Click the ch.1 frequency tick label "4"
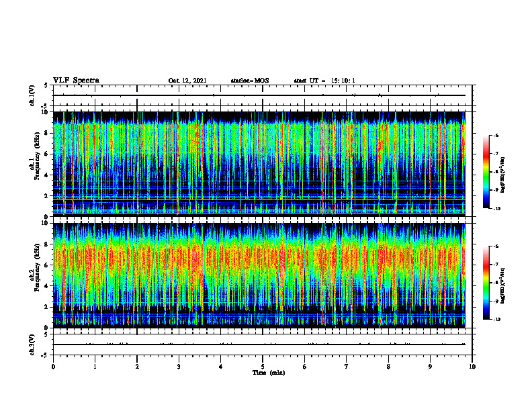Viewport: 532px width, 411px height. [x=47, y=175]
